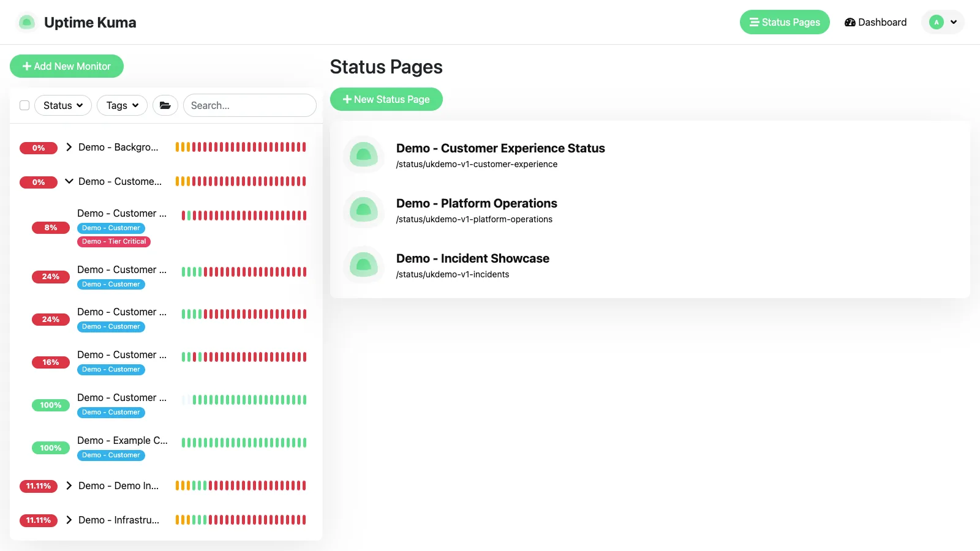Image resolution: width=980 pixels, height=551 pixels.
Task: Click the Demo - Tier Critical tag
Action: tap(114, 241)
